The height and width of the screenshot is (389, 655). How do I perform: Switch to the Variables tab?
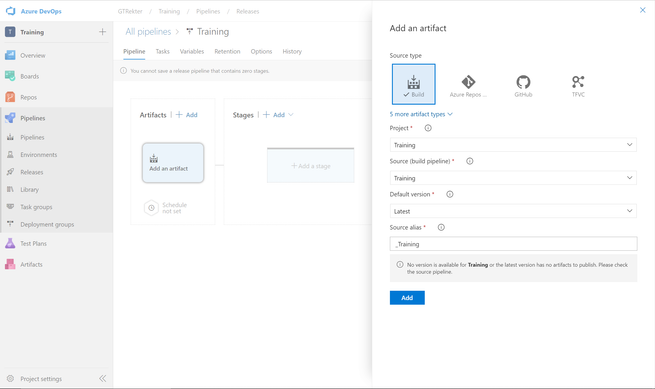[x=192, y=51]
